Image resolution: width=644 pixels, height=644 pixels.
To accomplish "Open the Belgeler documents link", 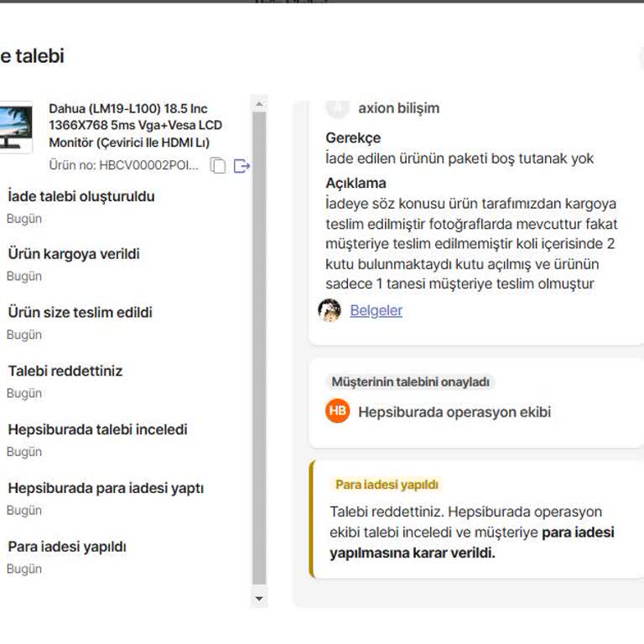I will pos(376,310).
